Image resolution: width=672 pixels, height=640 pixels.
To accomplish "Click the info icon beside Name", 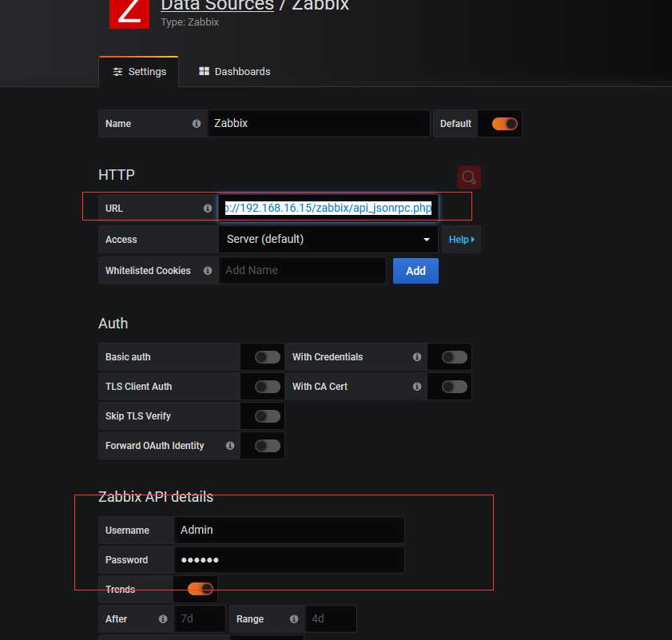I will pos(197,124).
